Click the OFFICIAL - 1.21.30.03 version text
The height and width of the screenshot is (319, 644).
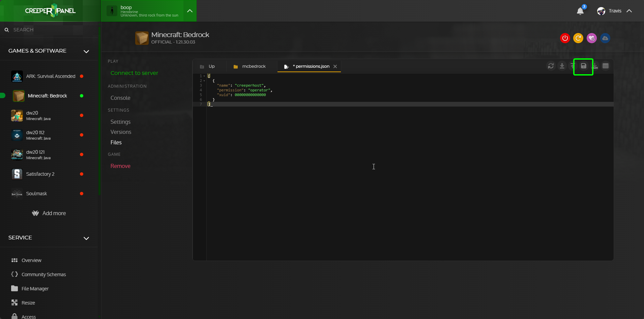(x=173, y=42)
